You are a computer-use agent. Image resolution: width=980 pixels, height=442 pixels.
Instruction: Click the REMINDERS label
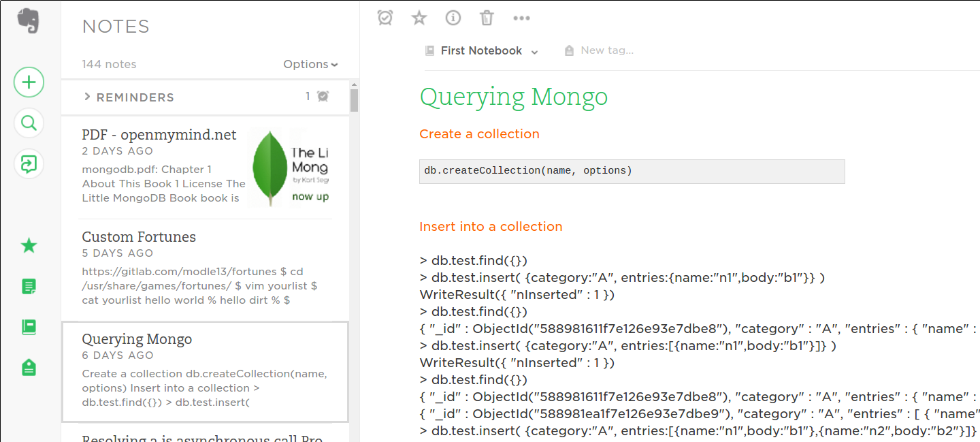(x=135, y=97)
